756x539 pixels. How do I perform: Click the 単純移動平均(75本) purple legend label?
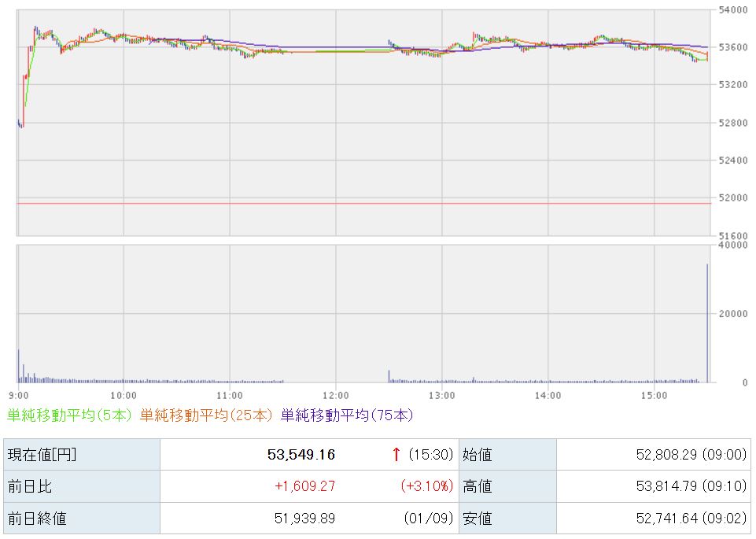(x=346, y=415)
